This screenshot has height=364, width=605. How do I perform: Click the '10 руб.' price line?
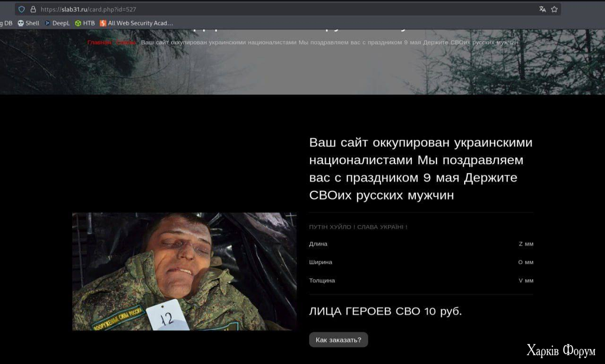386,312
